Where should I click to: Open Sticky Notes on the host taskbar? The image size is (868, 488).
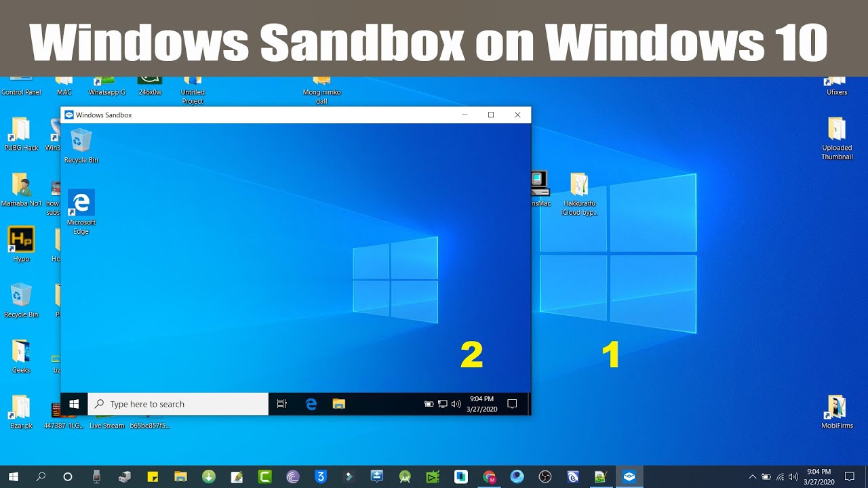pyautogui.click(x=153, y=476)
